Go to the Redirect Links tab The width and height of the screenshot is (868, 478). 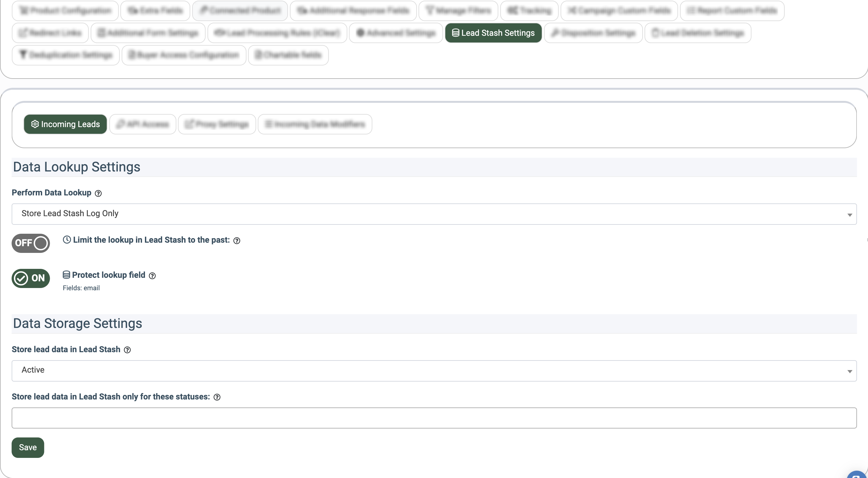click(x=50, y=33)
